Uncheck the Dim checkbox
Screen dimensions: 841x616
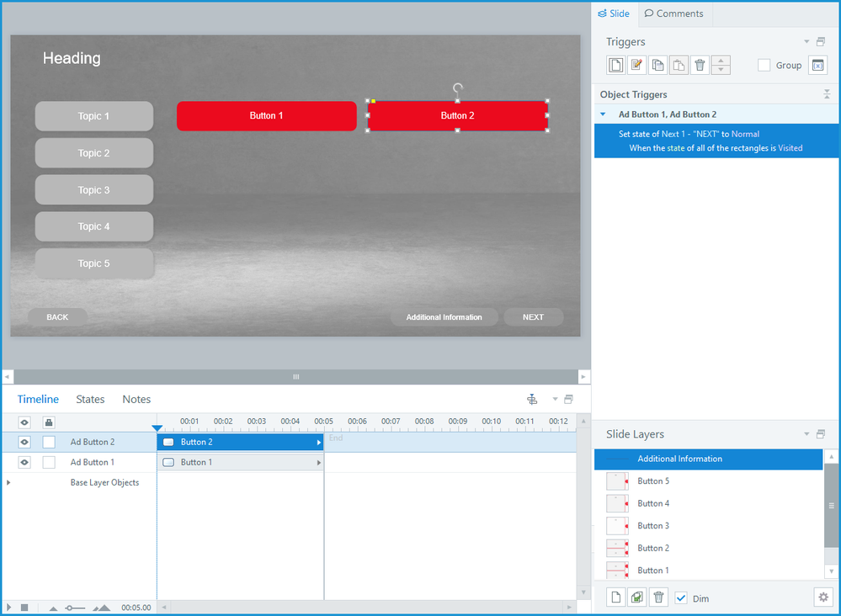681,597
